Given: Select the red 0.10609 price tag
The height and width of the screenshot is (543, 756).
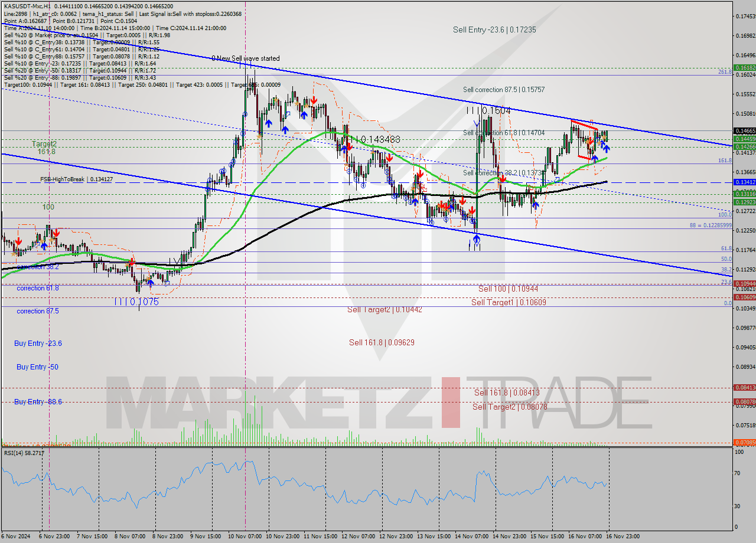Looking at the screenshot, I should pyautogui.click(x=744, y=297).
